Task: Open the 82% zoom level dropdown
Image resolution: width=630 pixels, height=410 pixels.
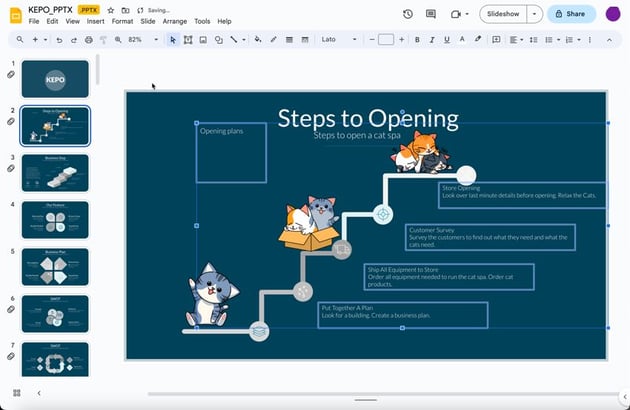Action: (x=140, y=40)
